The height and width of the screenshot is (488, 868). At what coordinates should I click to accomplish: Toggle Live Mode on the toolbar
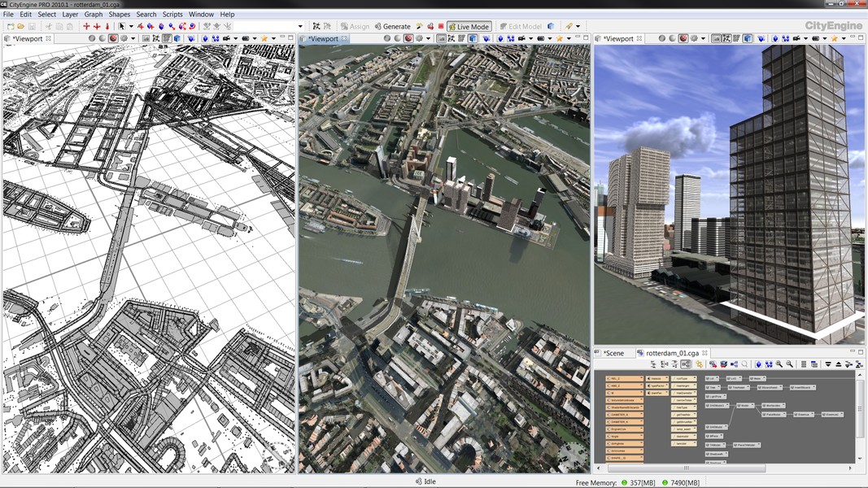coord(468,27)
